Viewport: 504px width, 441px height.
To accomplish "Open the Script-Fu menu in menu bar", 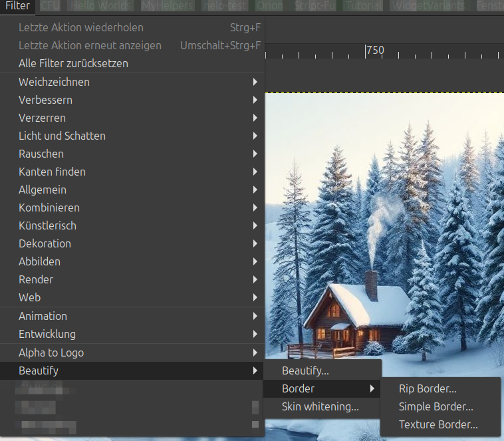I will [316, 6].
